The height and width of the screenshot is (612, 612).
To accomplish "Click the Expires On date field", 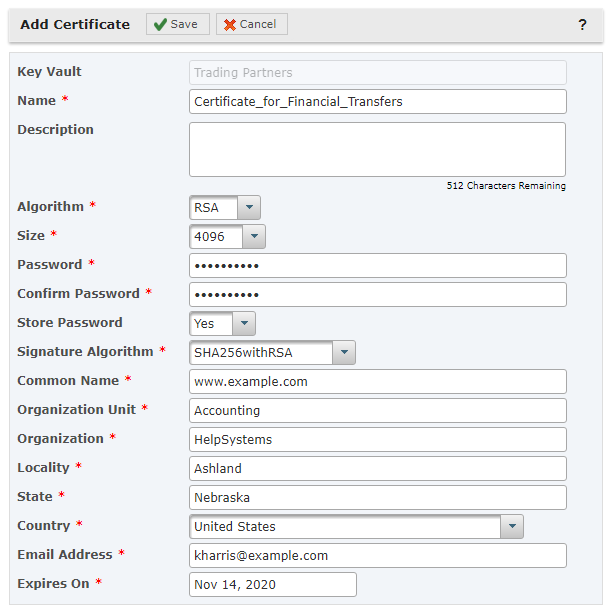I will [x=272, y=584].
